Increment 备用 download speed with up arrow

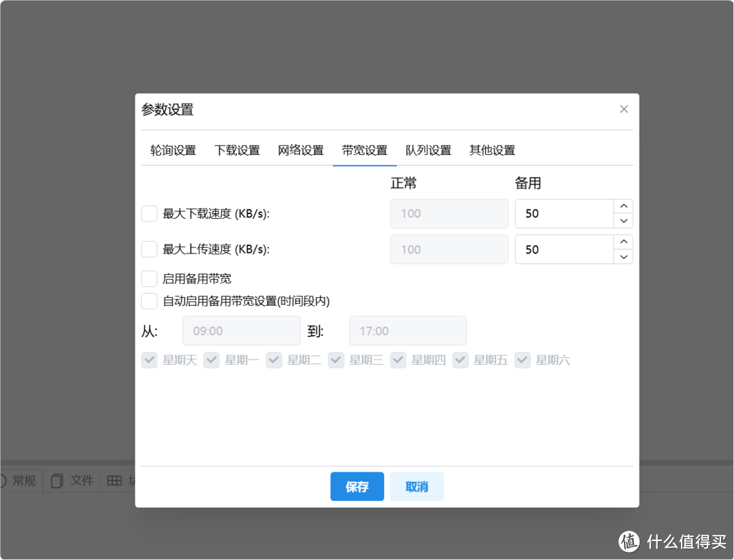point(623,206)
